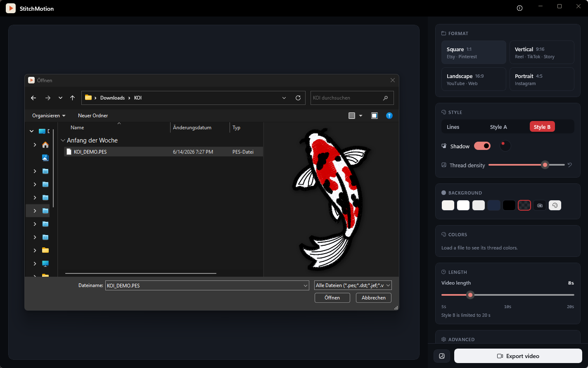
Task: Open the recent locations chevron
Action: pyautogui.click(x=60, y=98)
